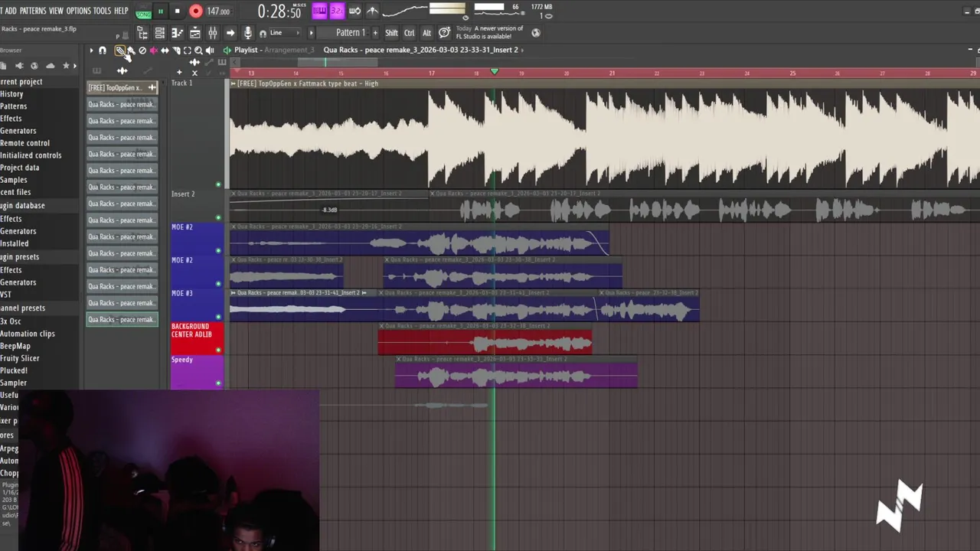Select the Playback speaker tool
Viewport: 980px width, 551px height.
(209, 51)
